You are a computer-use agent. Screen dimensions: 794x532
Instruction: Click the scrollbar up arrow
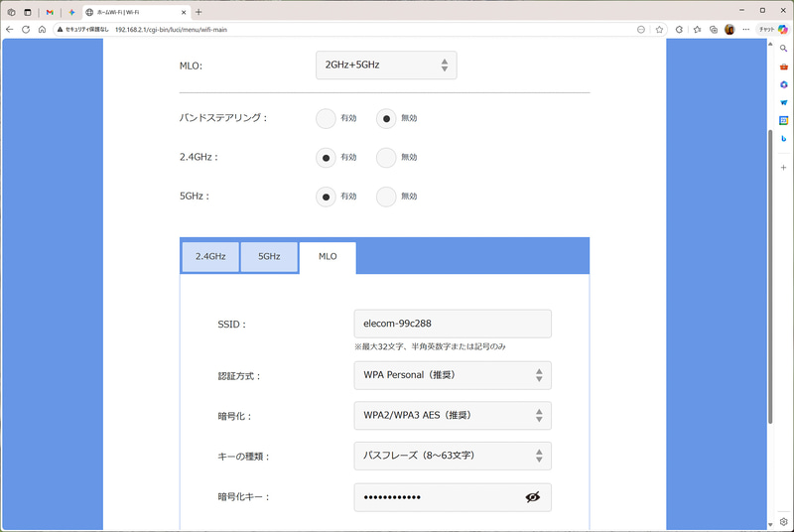(x=770, y=44)
